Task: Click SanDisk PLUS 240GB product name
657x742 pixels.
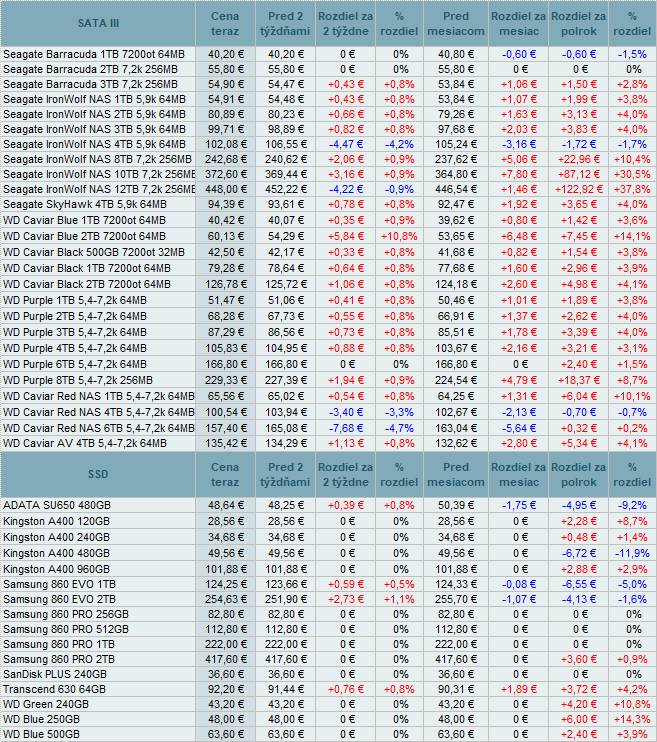Action: (x=55, y=675)
